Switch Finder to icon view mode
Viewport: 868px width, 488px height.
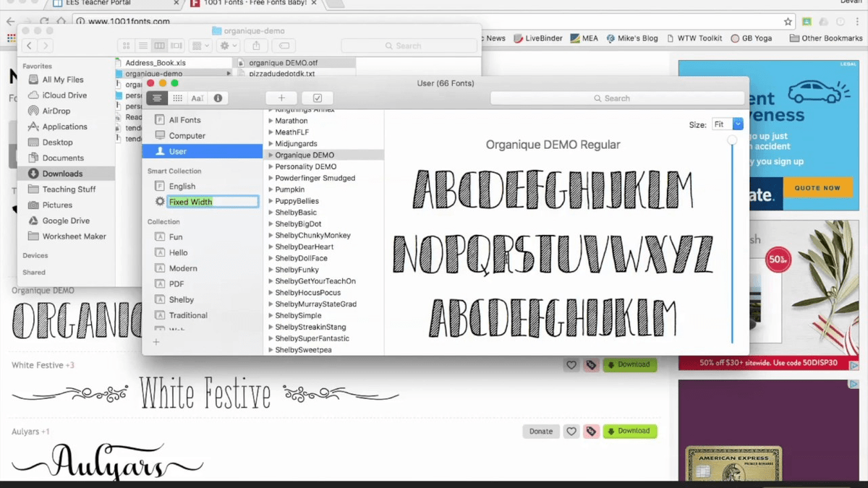pyautogui.click(x=127, y=46)
